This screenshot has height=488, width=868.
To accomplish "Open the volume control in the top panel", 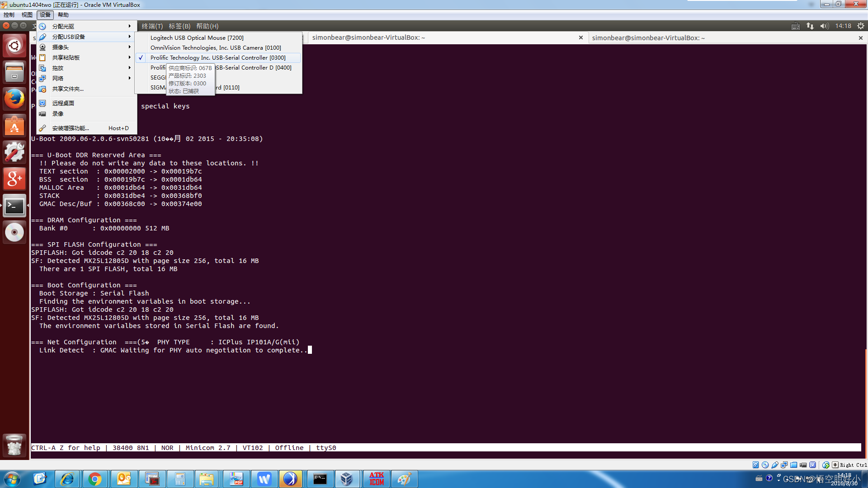I will [824, 26].
